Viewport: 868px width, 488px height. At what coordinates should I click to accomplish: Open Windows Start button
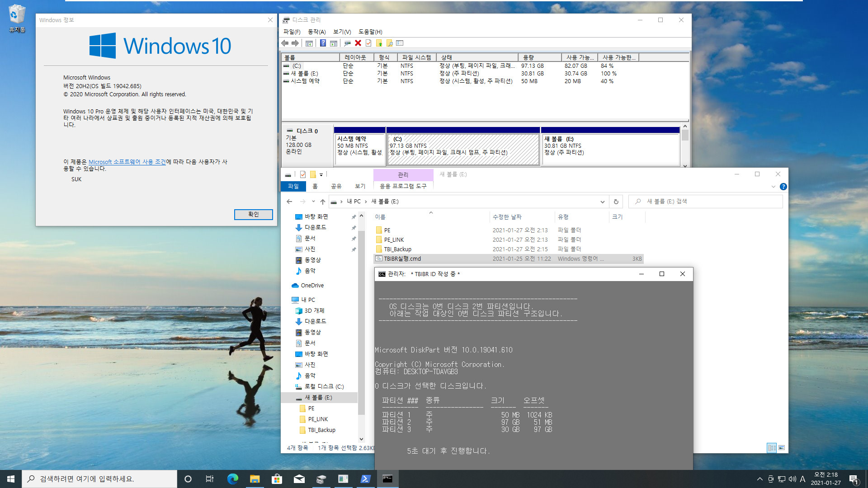[x=11, y=479]
